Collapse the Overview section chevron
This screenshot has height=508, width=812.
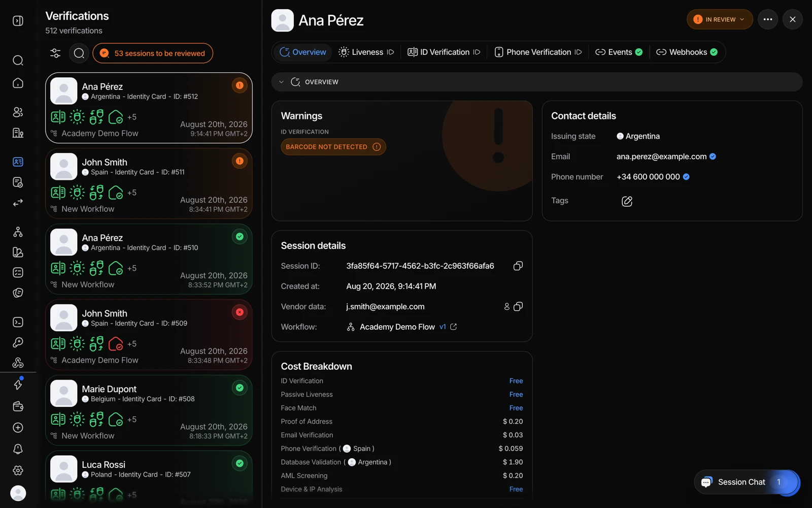pyautogui.click(x=281, y=82)
